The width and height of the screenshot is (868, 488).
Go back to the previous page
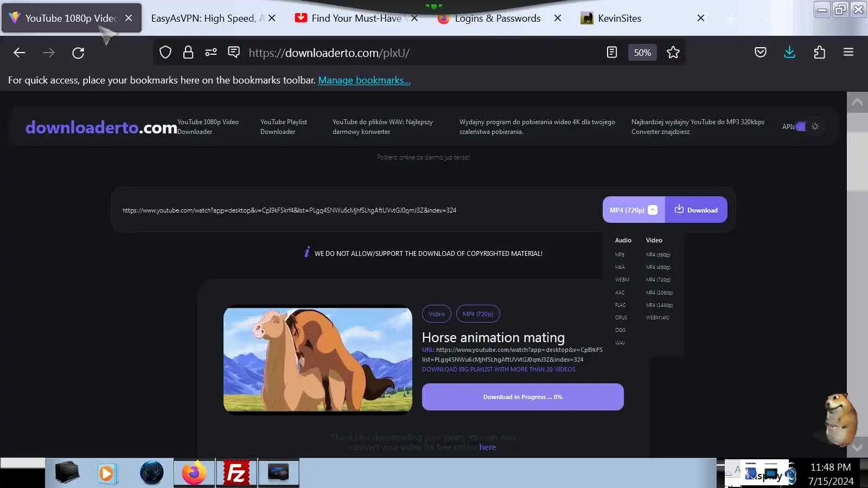20,53
